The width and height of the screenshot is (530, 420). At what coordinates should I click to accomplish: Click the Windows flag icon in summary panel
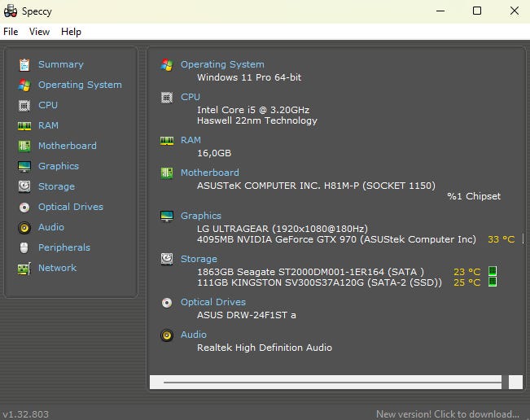pos(167,64)
